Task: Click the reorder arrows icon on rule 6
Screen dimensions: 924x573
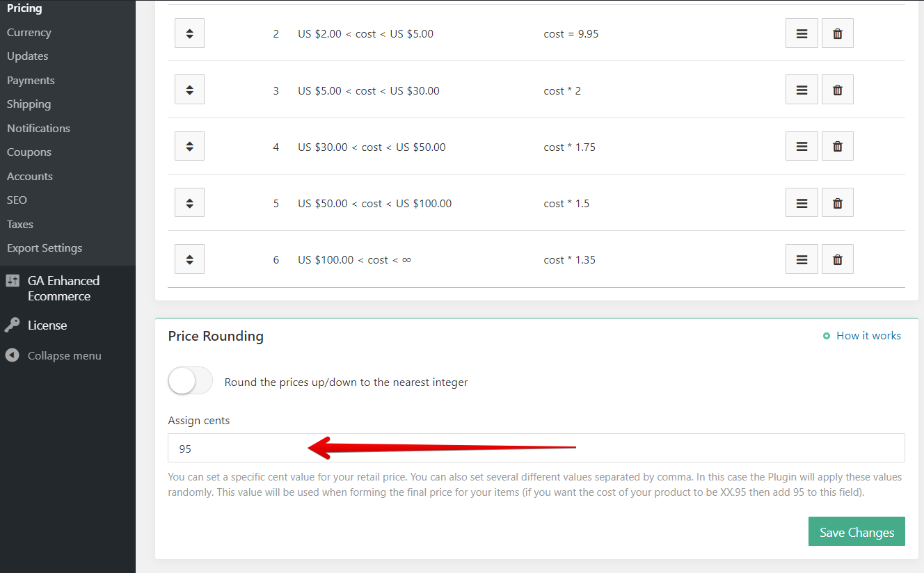Action: 189,259
